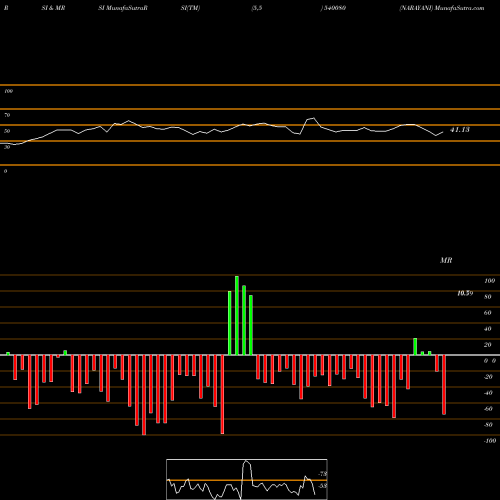Click the RSI axis label 70
The height and width of the screenshot is (500, 500).
coord(7,115)
